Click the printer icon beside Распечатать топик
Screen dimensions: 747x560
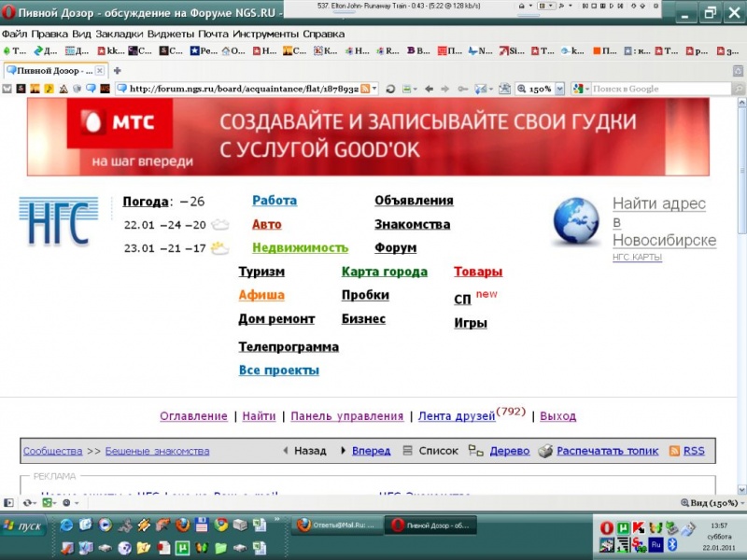[546, 451]
